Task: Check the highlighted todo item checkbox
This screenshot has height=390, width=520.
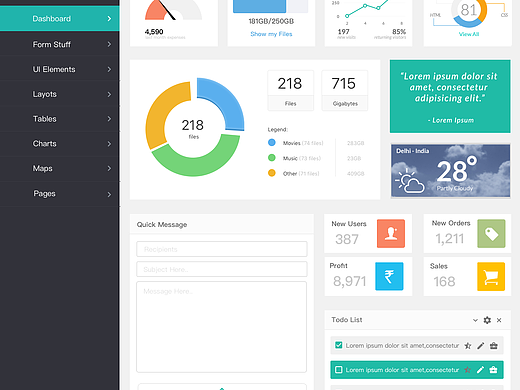Action: pyautogui.click(x=339, y=370)
